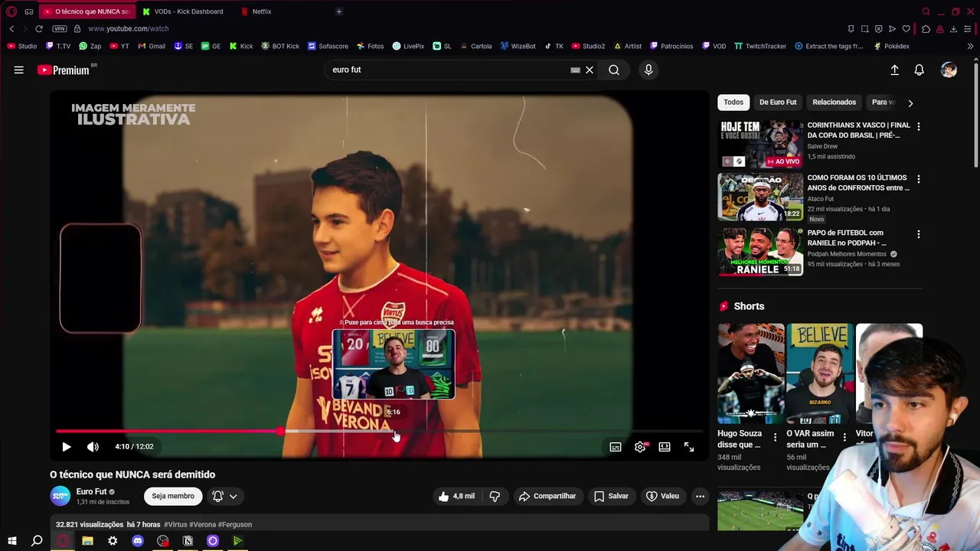Open bookmarks heart icon in address bar
Viewport: 980px width, 551px height.
(906, 29)
